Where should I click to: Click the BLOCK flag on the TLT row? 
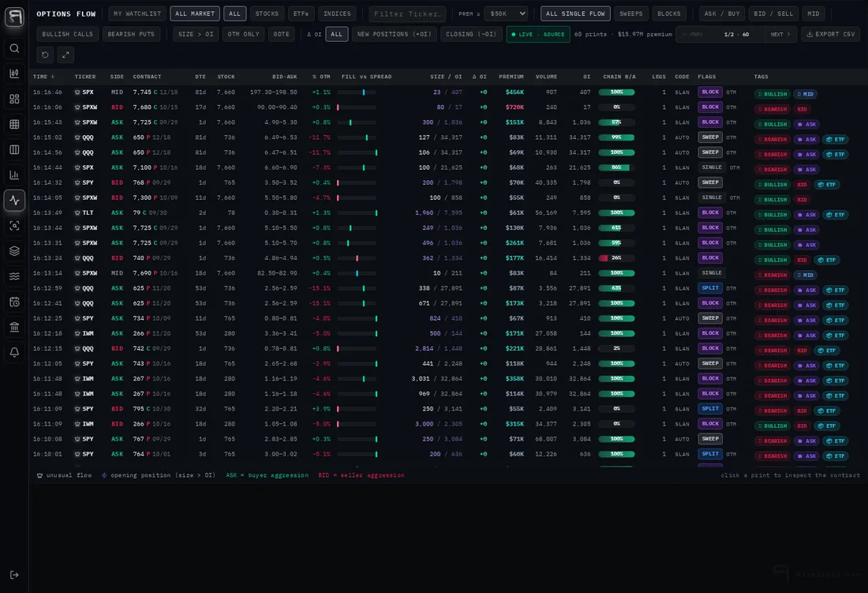(x=710, y=212)
